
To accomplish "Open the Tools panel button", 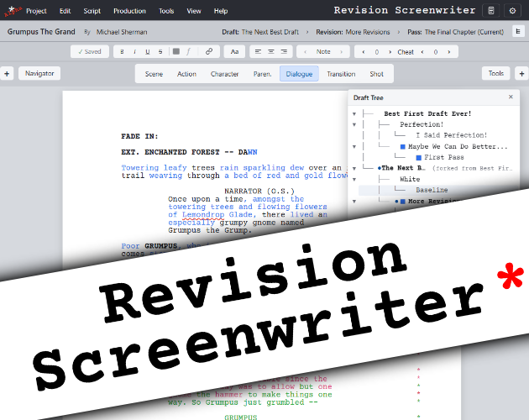I will point(496,73).
